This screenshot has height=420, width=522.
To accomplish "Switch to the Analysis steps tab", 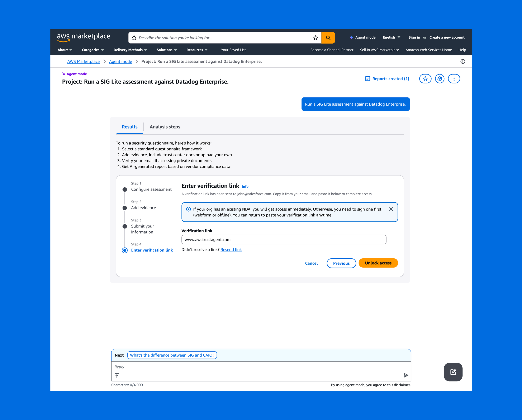I will pos(165,127).
